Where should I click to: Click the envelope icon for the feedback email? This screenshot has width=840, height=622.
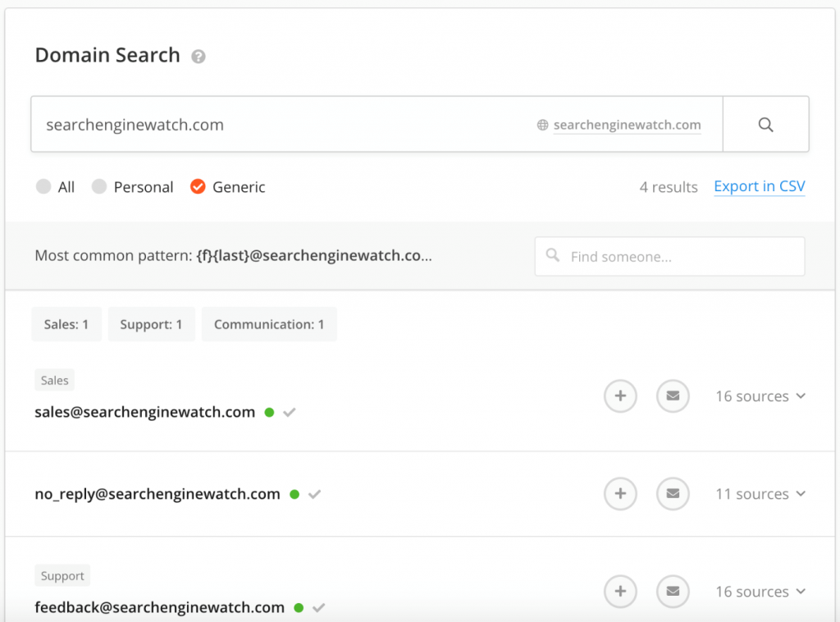[x=673, y=592]
